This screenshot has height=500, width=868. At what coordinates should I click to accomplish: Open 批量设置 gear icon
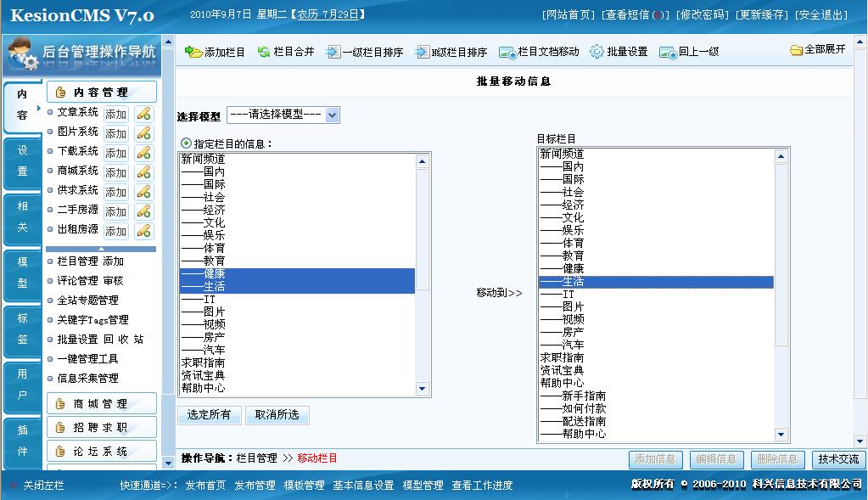[596, 52]
